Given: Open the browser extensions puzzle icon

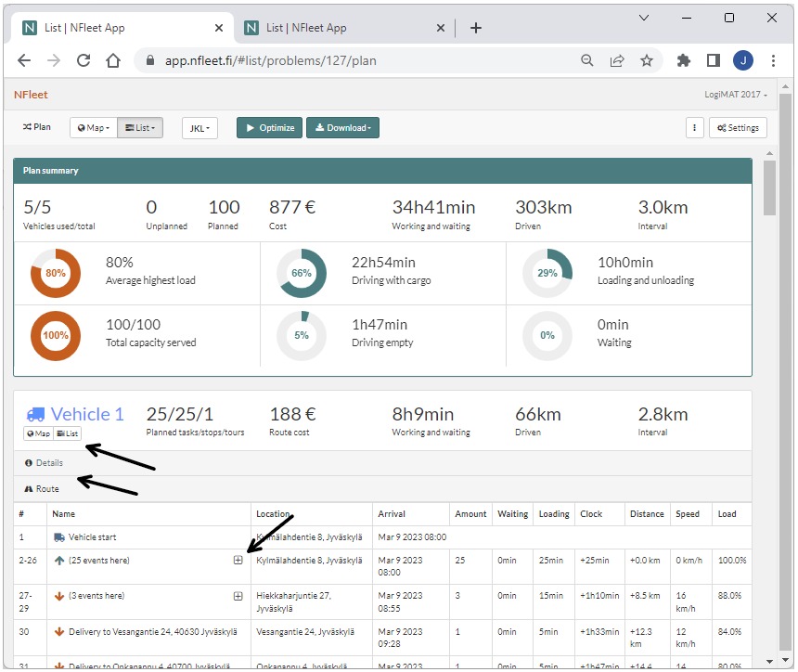Looking at the screenshot, I should 684,60.
